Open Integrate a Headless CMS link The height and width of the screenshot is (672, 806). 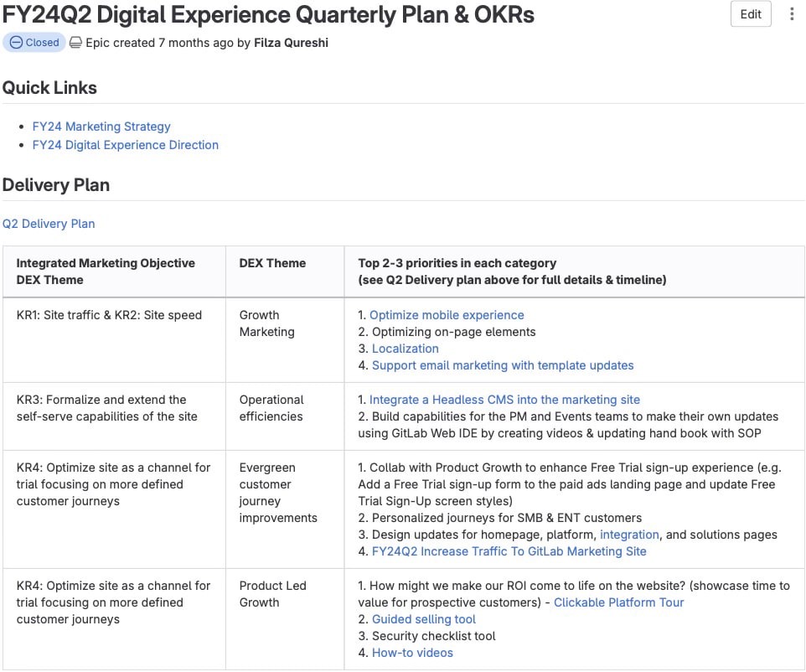504,400
